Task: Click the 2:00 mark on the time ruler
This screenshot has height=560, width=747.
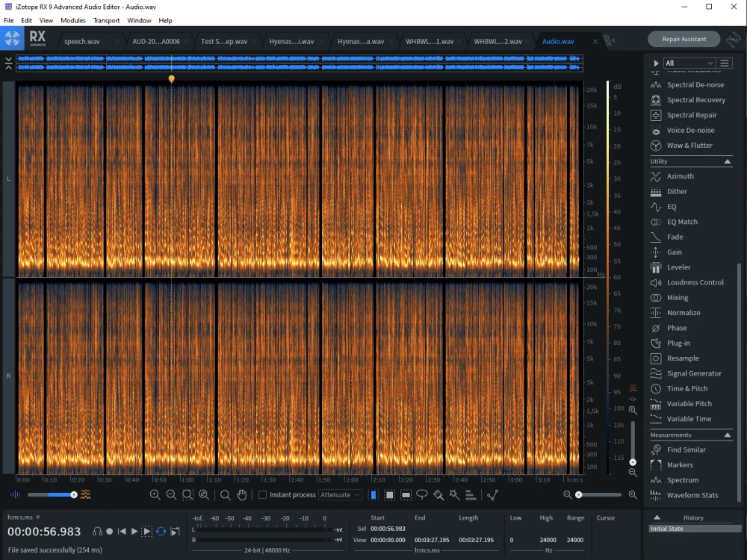Action: coord(352,479)
